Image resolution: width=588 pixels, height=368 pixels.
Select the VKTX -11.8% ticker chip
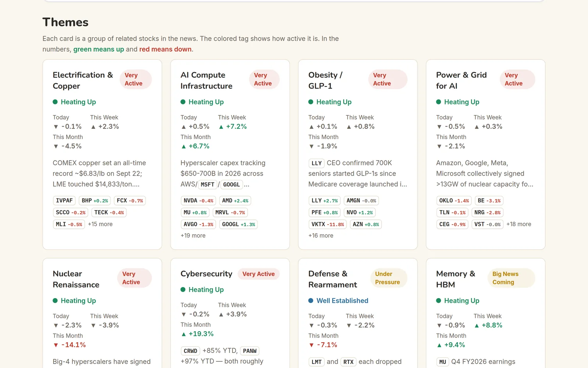(x=328, y=224)
